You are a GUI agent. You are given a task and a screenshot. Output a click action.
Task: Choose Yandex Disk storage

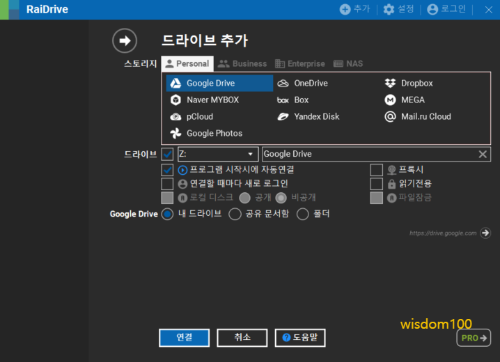308,117
